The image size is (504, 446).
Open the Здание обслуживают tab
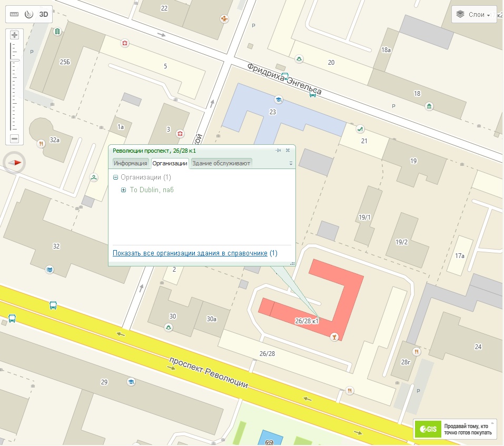tap(221, 163)
